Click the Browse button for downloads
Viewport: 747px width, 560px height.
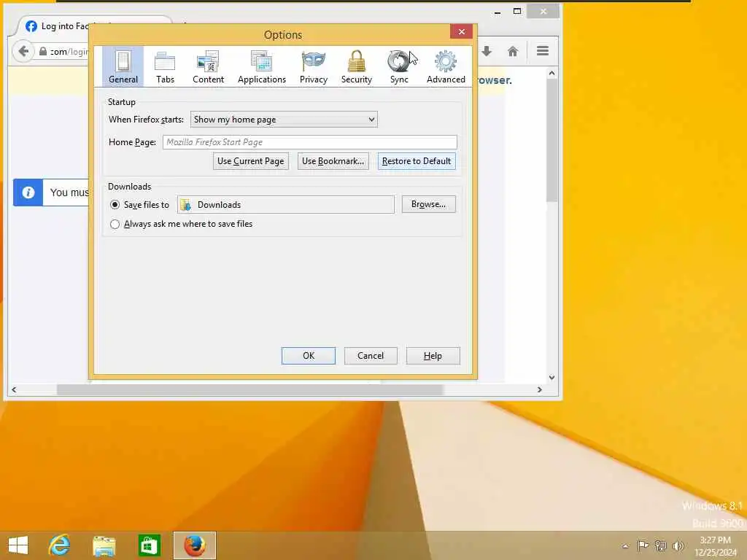pyautogui.click(x=428, y=204)
